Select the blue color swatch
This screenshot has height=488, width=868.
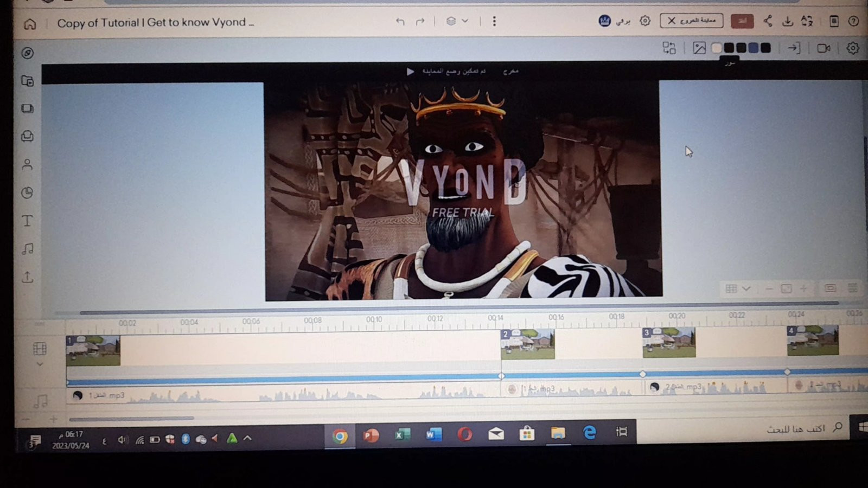click(754, 48)
